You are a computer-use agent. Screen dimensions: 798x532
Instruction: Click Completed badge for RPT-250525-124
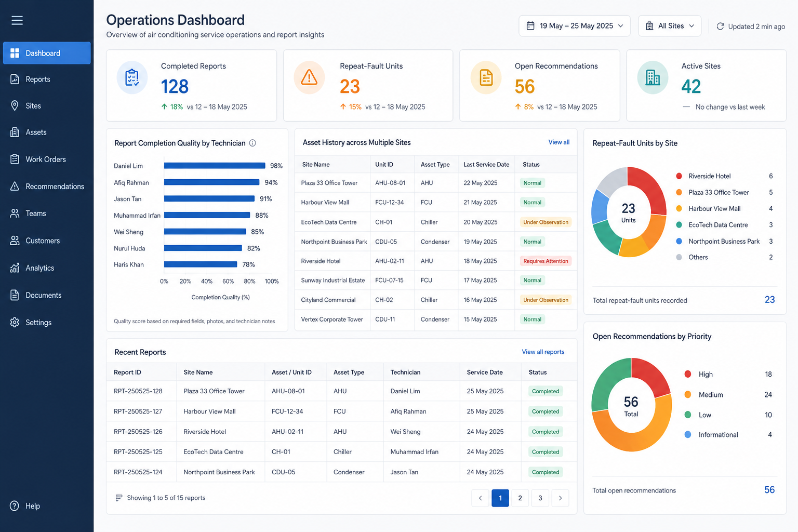point(546,472)
